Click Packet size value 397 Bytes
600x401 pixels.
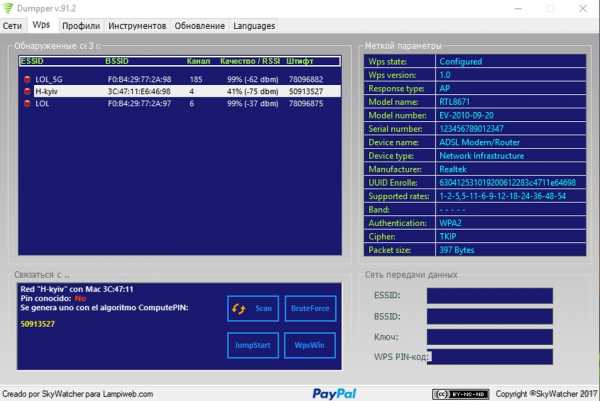457,250
